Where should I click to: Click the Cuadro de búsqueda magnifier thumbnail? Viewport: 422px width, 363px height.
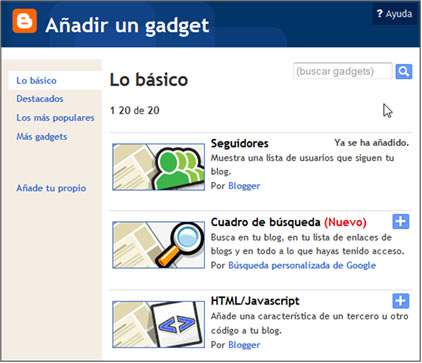(x=159, y=245)
